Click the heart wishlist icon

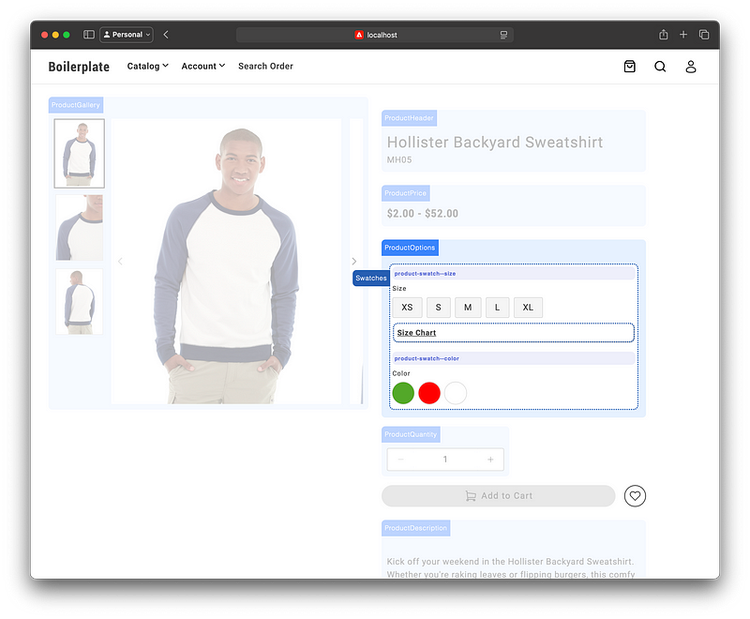pyautogui.click(x=635, y=496)
